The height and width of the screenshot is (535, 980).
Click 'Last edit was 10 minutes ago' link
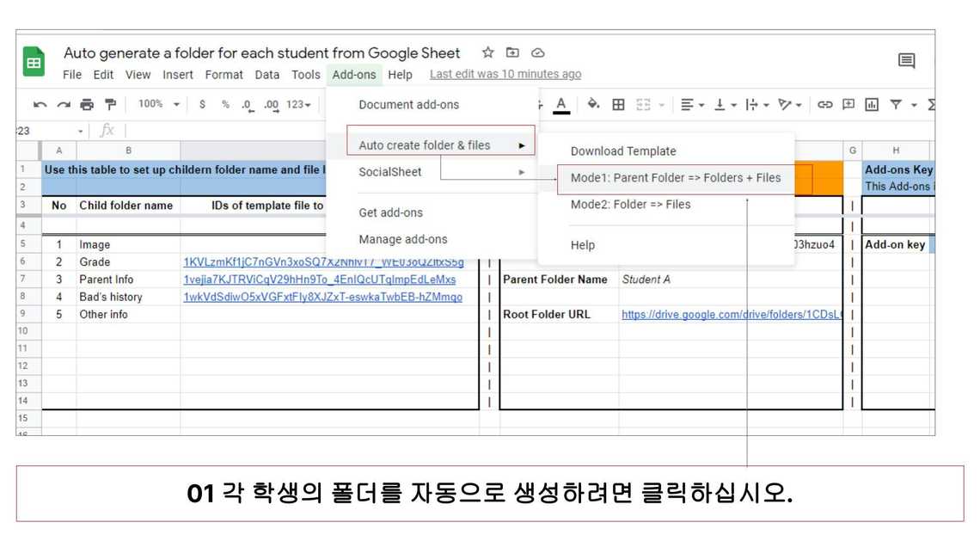505,75
